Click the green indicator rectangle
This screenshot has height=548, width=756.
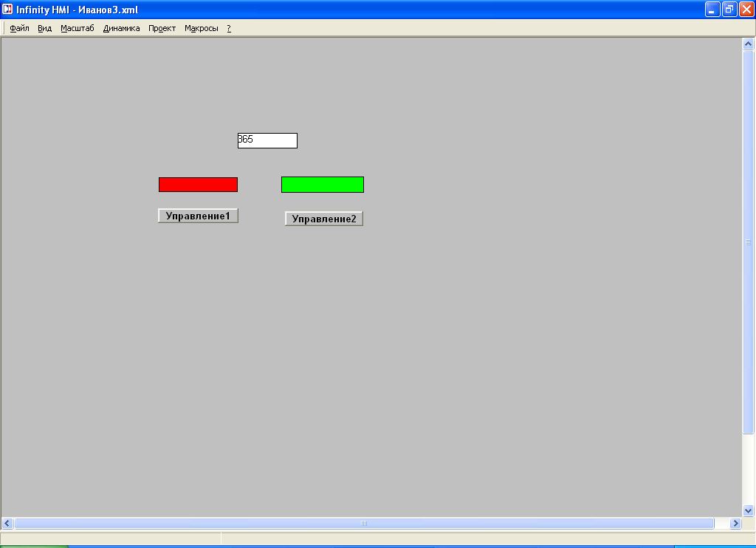pyautogui.click(x=323, y=185)
